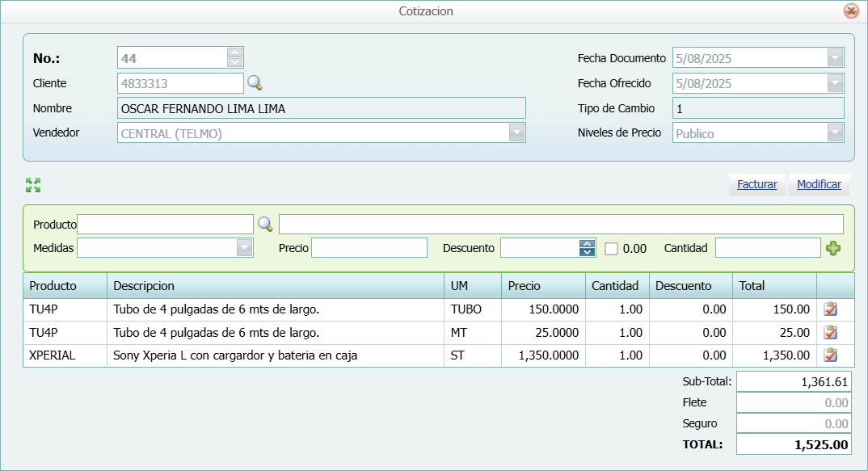Click the Cantidad input field

click(767, 248)
